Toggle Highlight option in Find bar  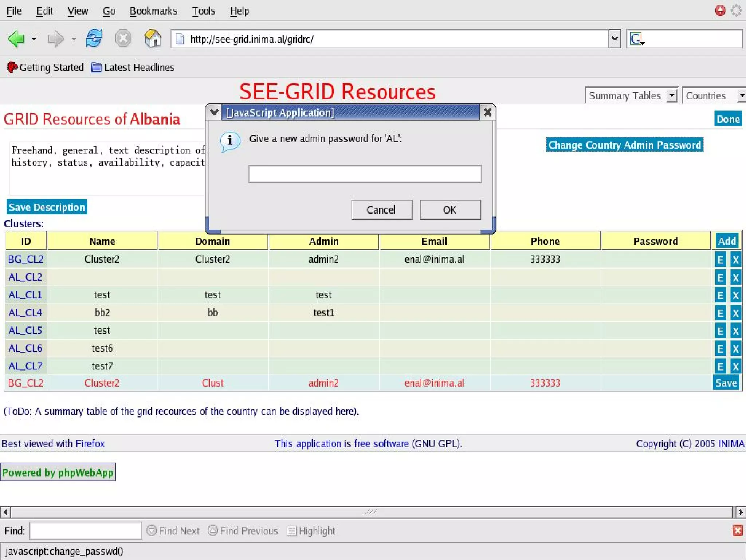pos(311,531)
